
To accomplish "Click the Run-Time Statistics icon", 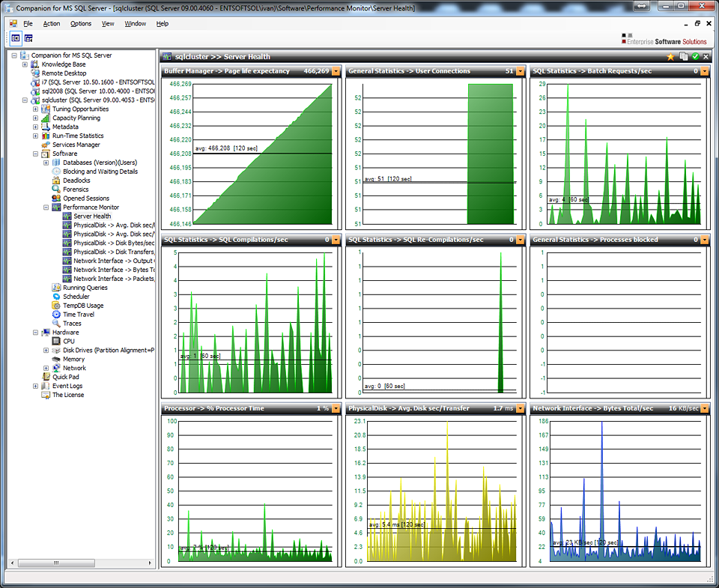I will pyautogui.click(x=46, y=136).
